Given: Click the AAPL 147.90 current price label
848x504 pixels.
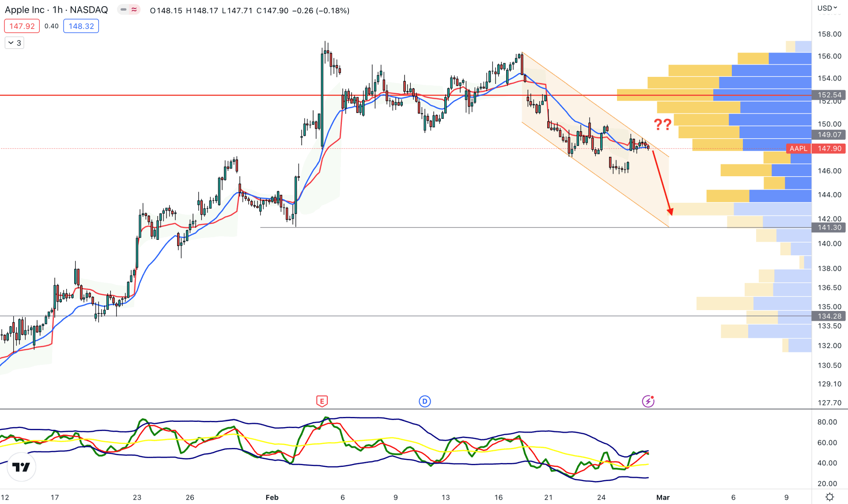Looking at the screenshot, I should 816,148.
